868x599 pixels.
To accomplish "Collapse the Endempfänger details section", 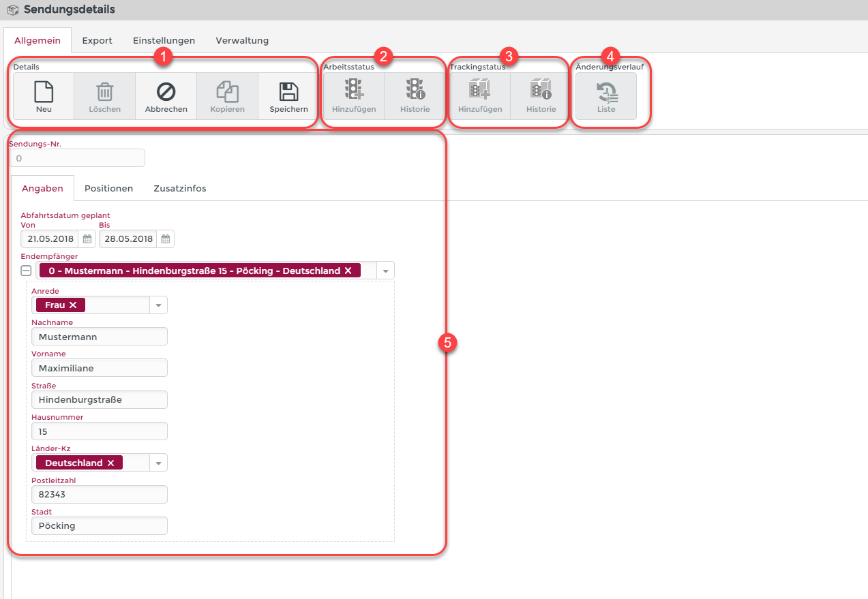I will coord(26,271).
